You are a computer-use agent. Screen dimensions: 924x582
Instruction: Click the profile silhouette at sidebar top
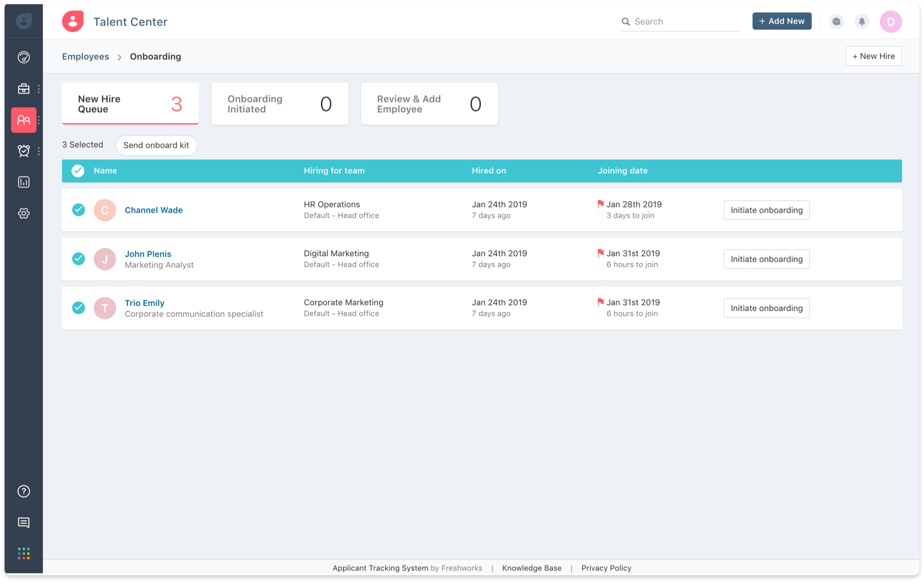(23, 21)
